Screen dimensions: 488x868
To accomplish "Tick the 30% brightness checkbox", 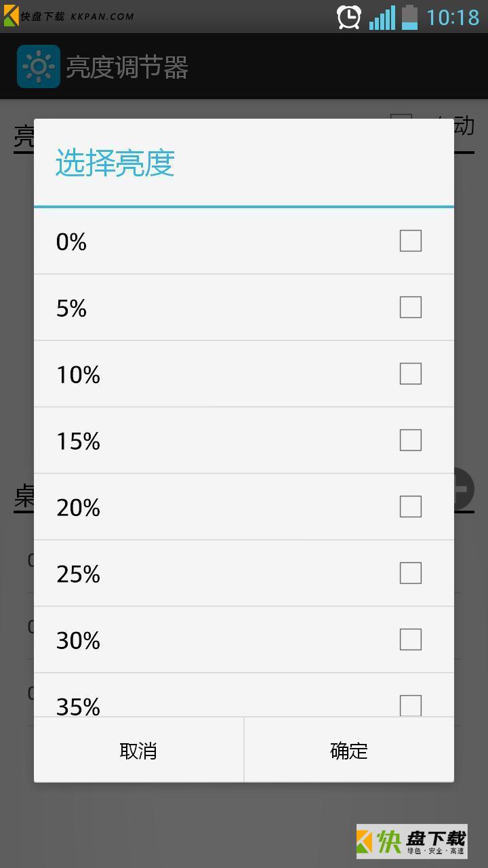I will tap(411, 639).
